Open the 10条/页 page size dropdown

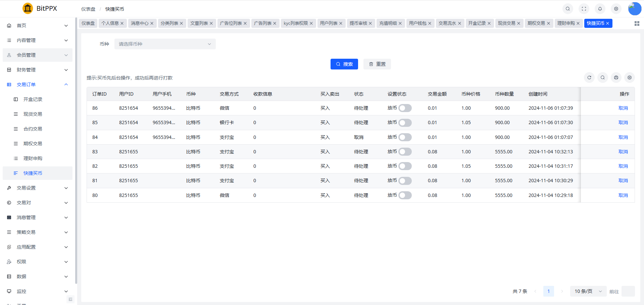pos(588,291)
